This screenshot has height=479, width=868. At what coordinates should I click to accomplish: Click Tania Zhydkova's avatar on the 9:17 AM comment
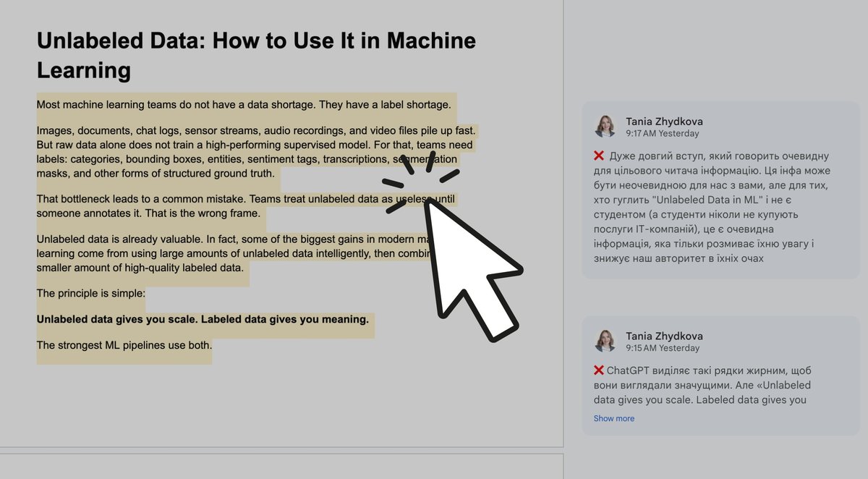coord(605,126)
